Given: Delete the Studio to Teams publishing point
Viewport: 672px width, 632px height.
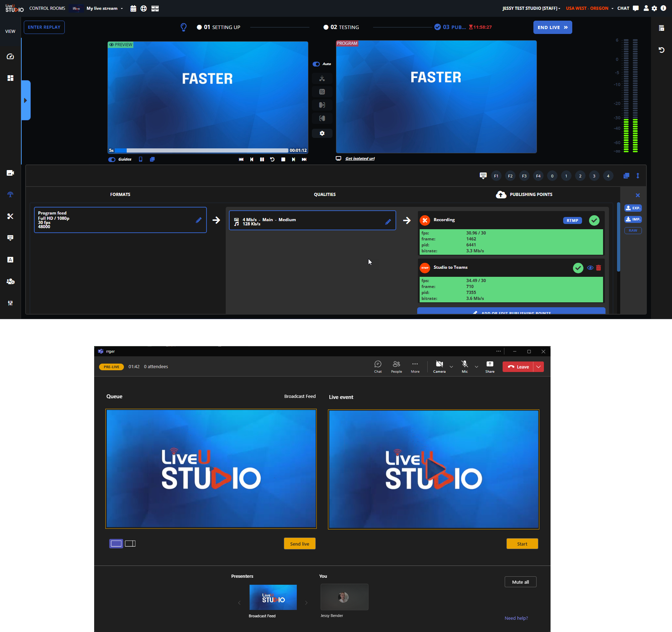Looking at the screenshot, I should pos(598,268).
